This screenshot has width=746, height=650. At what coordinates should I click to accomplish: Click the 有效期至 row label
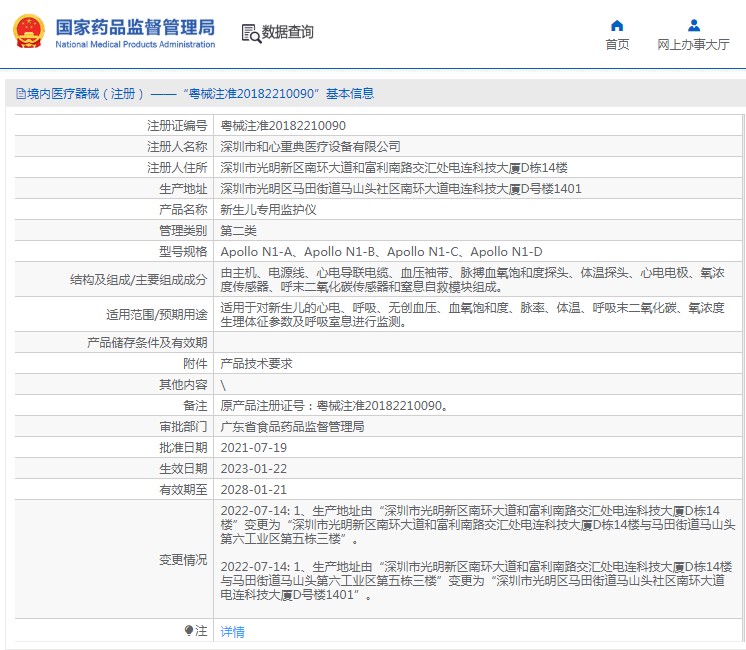click(x=183, y=490)
